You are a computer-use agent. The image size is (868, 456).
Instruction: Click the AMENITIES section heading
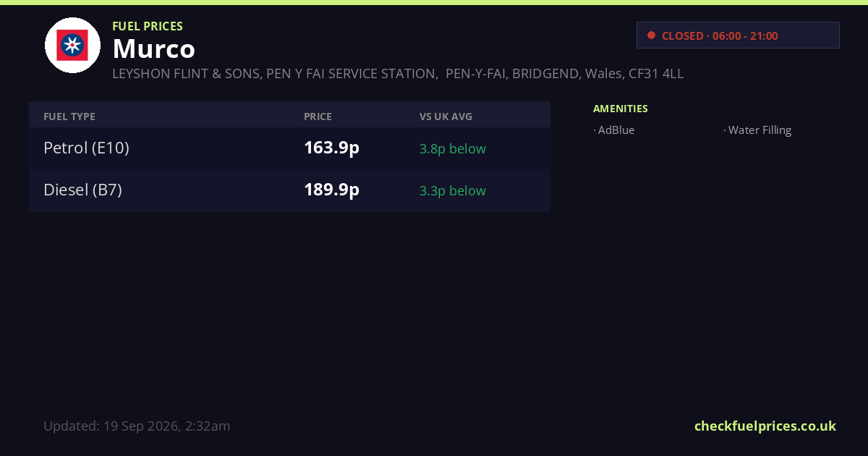(x=621, y=109)
